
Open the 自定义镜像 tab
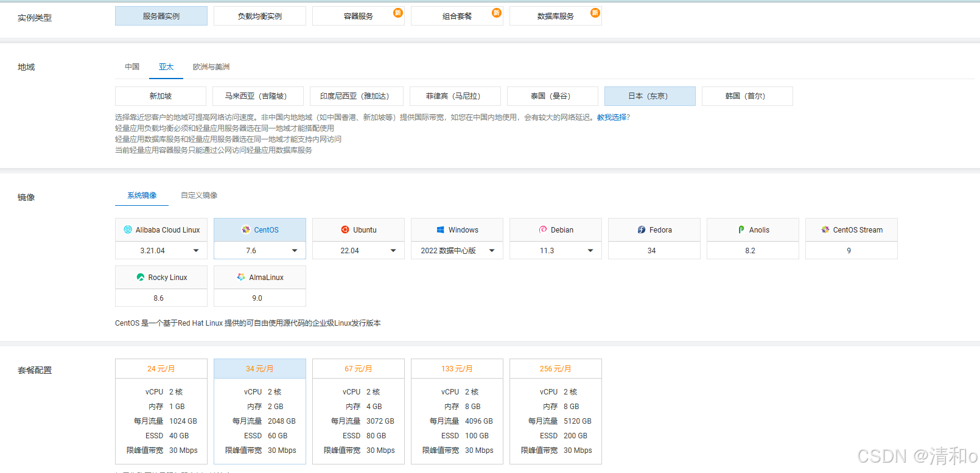[199, 195]
